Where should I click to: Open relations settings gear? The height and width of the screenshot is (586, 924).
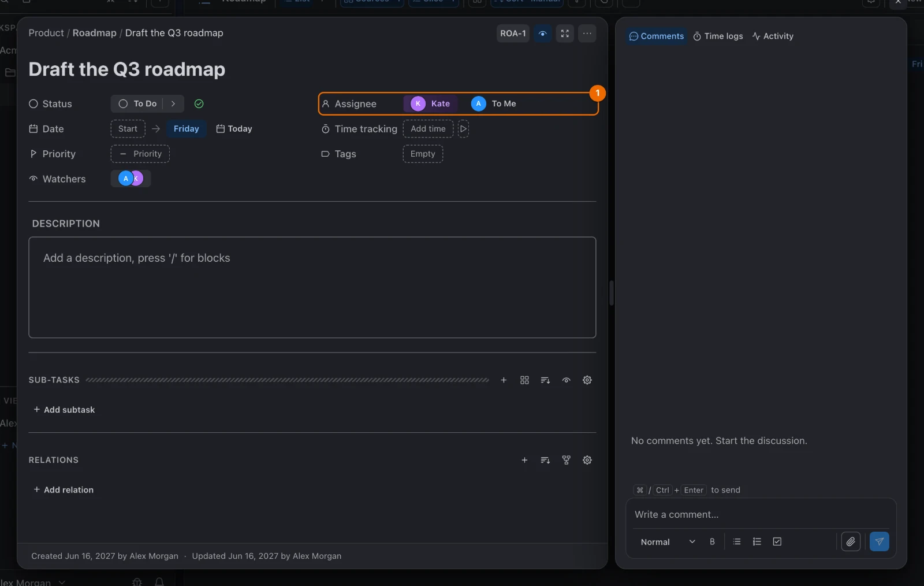587,460
